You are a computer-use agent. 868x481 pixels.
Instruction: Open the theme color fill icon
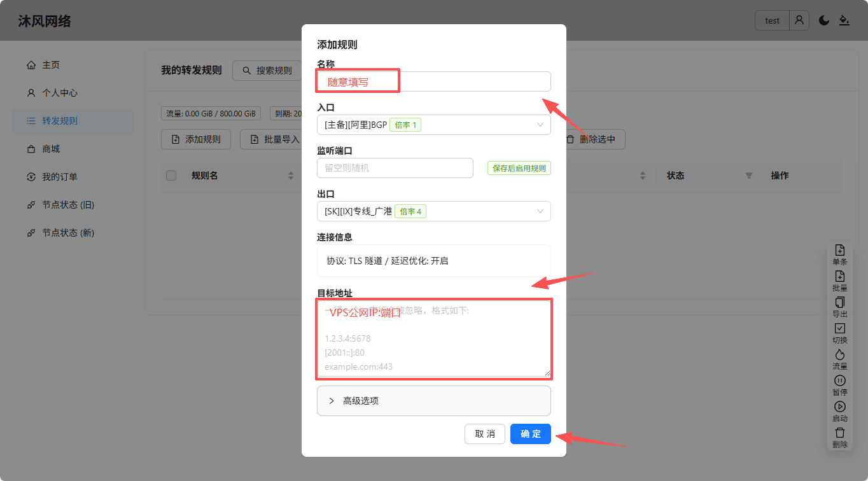pyautogui.click(x=844, y=20)
